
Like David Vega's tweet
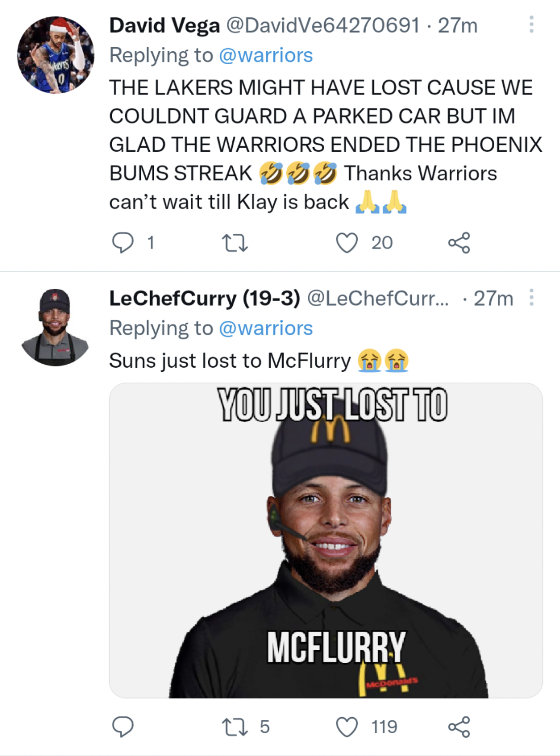pos(347,243)
